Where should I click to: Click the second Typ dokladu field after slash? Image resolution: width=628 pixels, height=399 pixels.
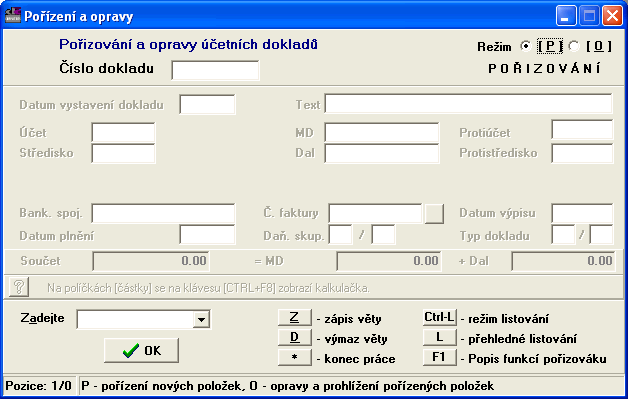click(601, 234)
